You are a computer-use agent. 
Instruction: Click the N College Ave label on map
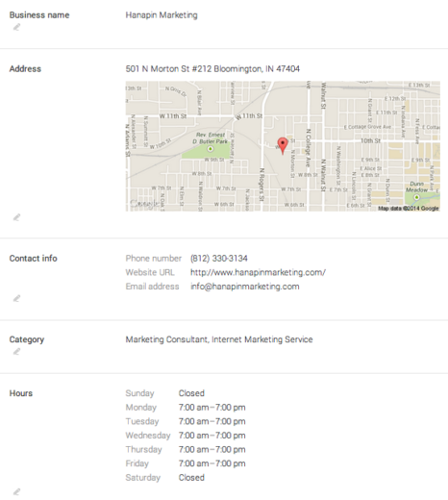click(309, 148)
